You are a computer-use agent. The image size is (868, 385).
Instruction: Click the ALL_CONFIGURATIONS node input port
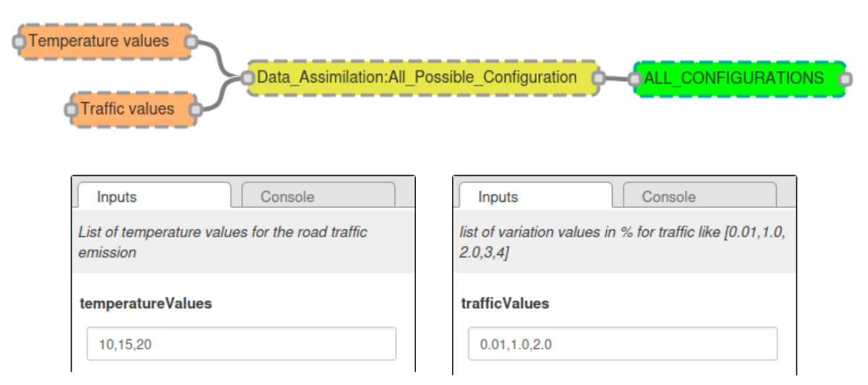[x=636, y=78]
